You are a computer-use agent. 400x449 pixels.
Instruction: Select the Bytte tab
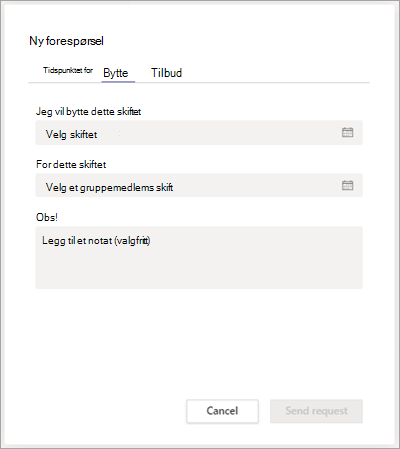point(116,73)
